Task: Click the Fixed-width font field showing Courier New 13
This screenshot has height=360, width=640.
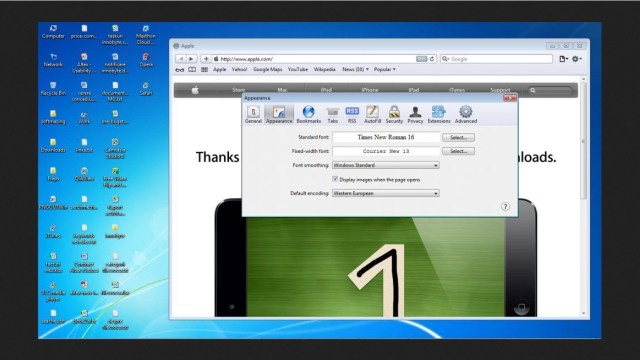Action: [x=386, y=151]
